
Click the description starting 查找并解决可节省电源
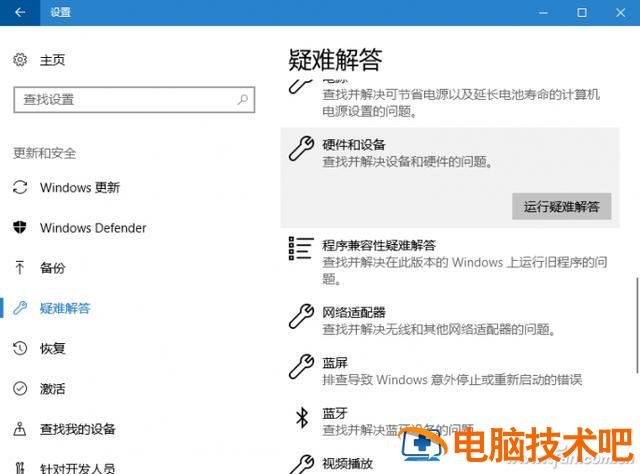click(x=461, y=102)
